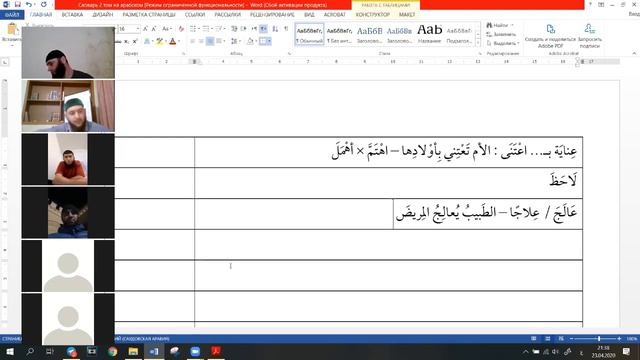The width and height of the screenshot is (640, 360).
Task: Undo the last action
Action: (29, 4)
